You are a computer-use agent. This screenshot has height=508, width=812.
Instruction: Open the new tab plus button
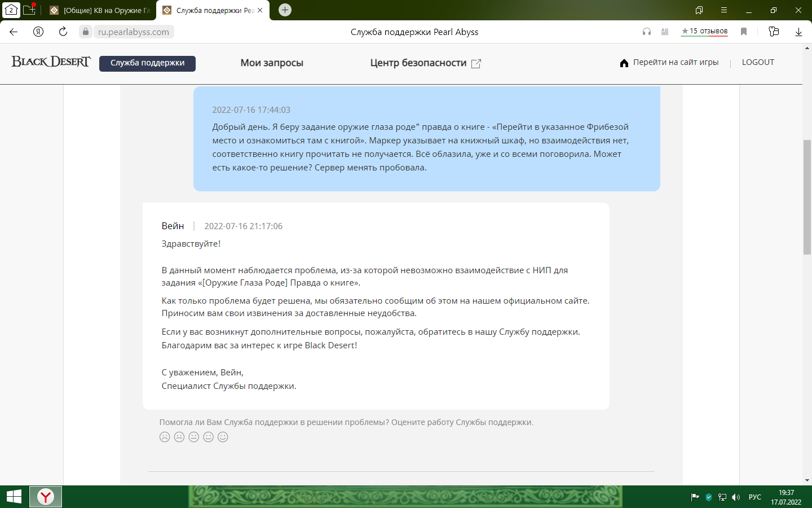pyautogui.click(x=285, y=10)
